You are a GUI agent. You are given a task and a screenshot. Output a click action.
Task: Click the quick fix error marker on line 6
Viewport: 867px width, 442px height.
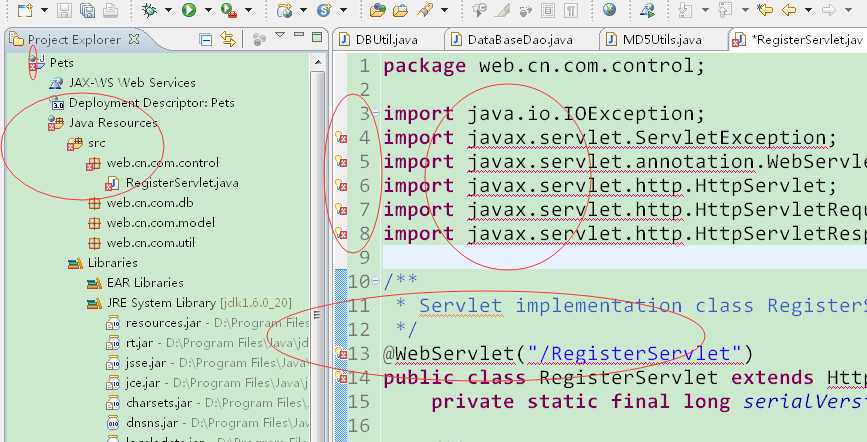tap(341, 186)
